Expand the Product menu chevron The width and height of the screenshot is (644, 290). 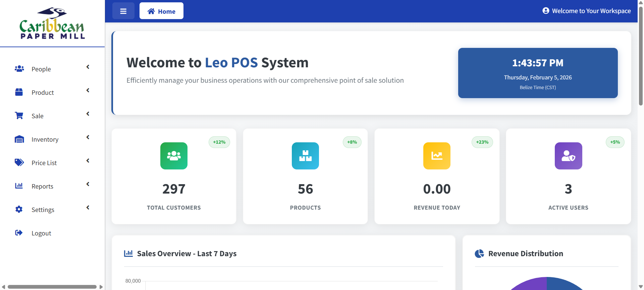88,90
